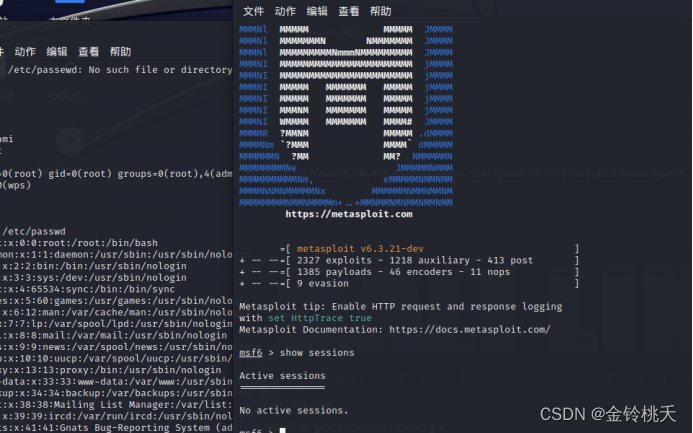Open 帮助 menu in left terminal window

pos(121,52)
